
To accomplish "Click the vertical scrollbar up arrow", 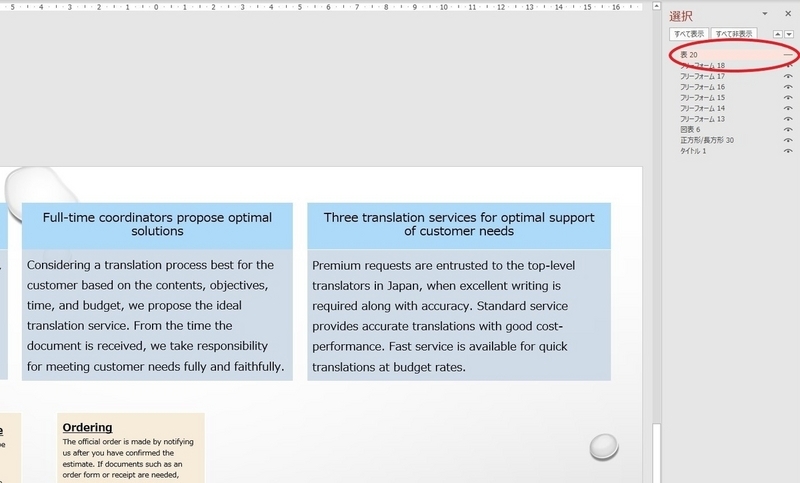I will [x=657, y=6].
